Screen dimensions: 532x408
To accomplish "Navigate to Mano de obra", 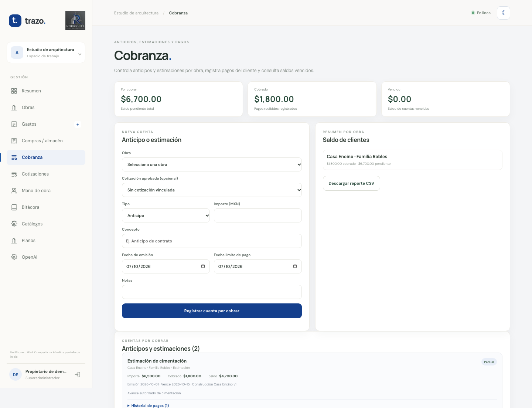I will coord(46,191).
